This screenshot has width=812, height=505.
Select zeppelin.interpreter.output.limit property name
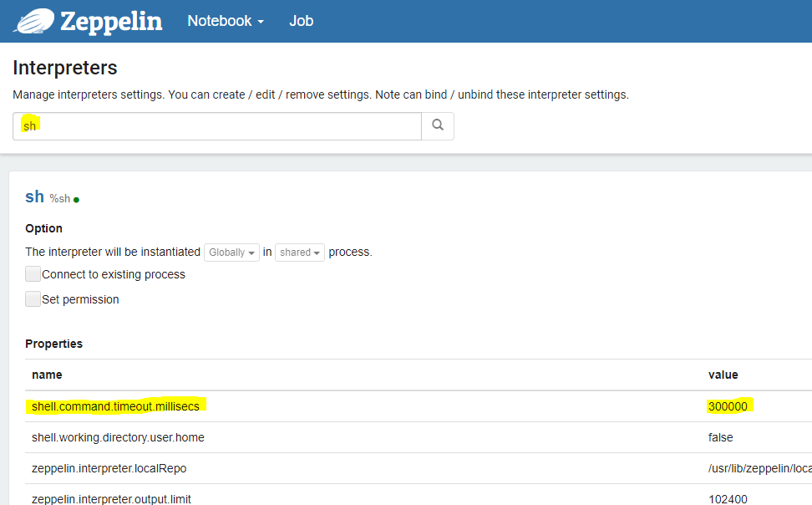click(111, 499)
